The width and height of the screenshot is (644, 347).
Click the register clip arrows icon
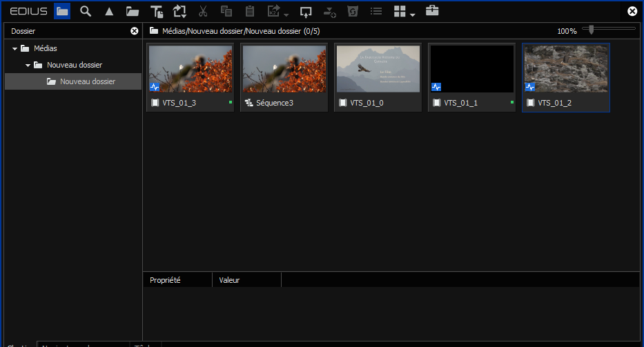click(x=179, y=11)
